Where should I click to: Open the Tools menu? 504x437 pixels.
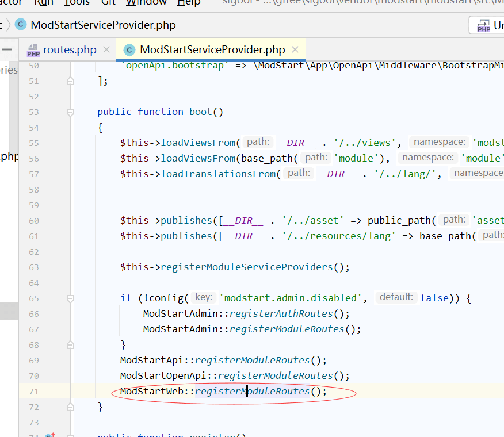(77, 2)
